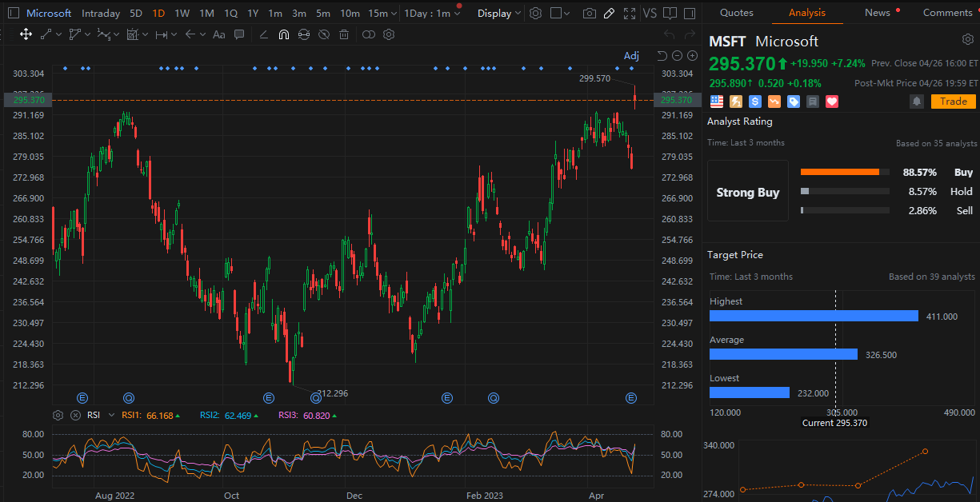Click the gold lightning level badge

pos(735,102)
